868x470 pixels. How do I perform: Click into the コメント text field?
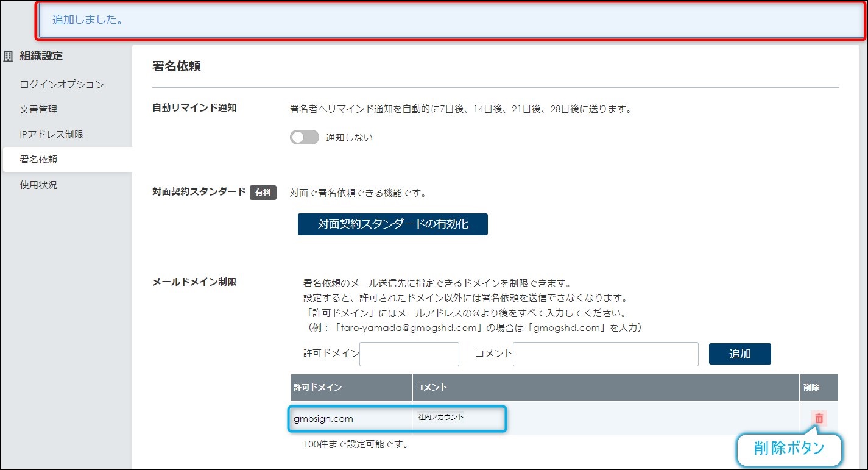605,354
